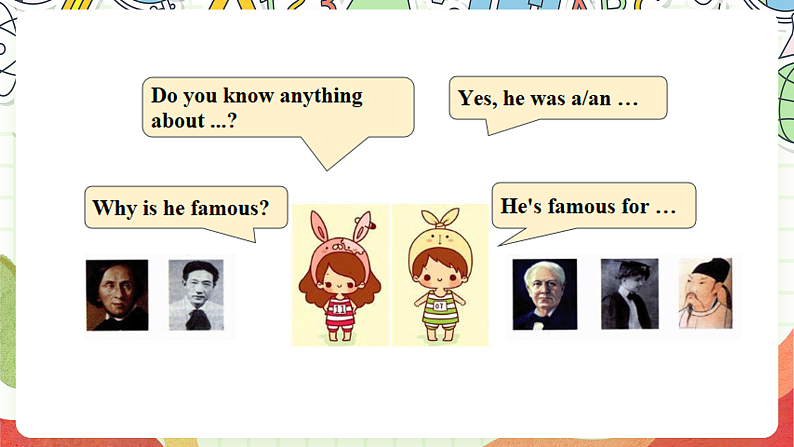The image size is (794, 447).
Task: Select the cartoon girl with pink bunny ears
Action: [x=340, y=275]
